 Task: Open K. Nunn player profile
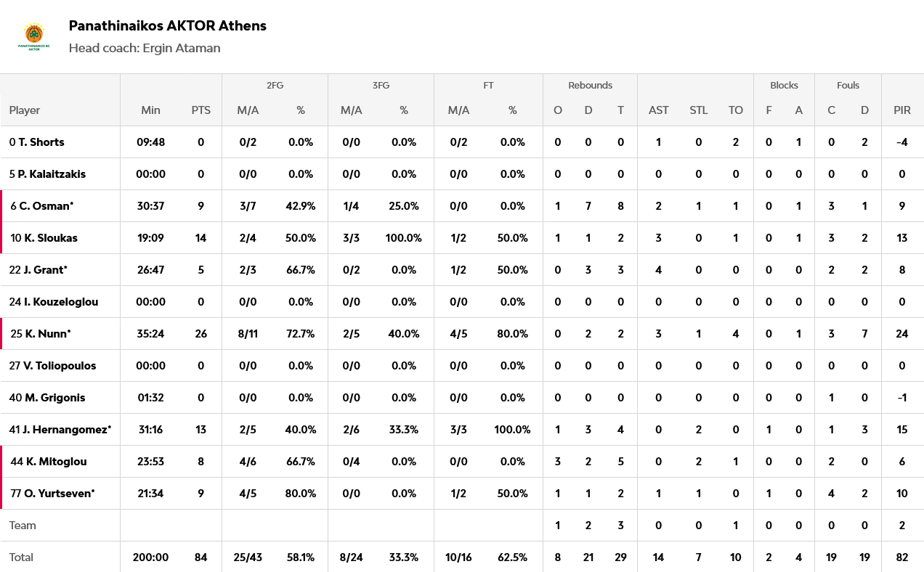click(x=45, y=334)
